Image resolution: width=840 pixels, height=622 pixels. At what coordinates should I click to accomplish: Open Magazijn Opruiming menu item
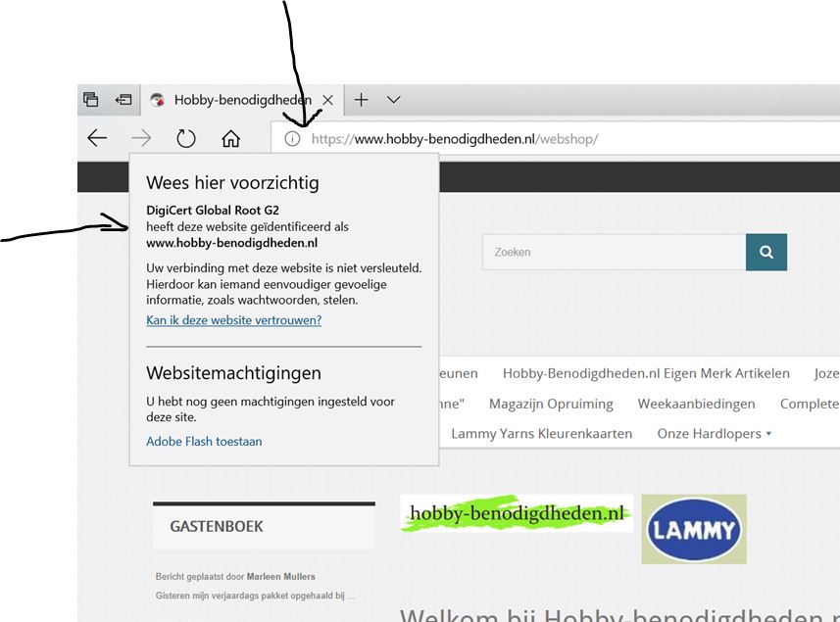551,405
